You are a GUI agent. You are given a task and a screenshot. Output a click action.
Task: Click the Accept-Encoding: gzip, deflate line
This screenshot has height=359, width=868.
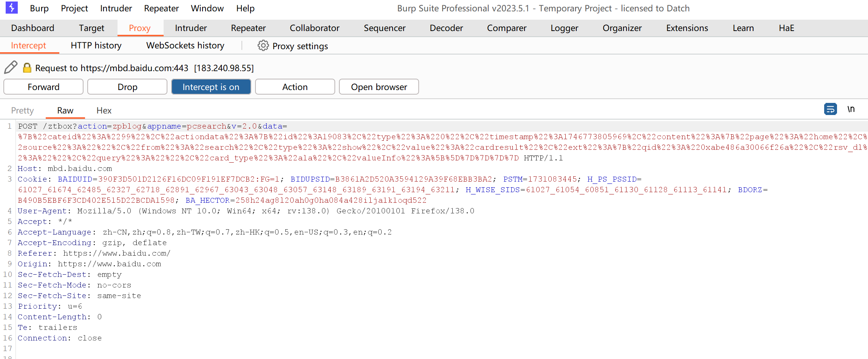point(92,243)
